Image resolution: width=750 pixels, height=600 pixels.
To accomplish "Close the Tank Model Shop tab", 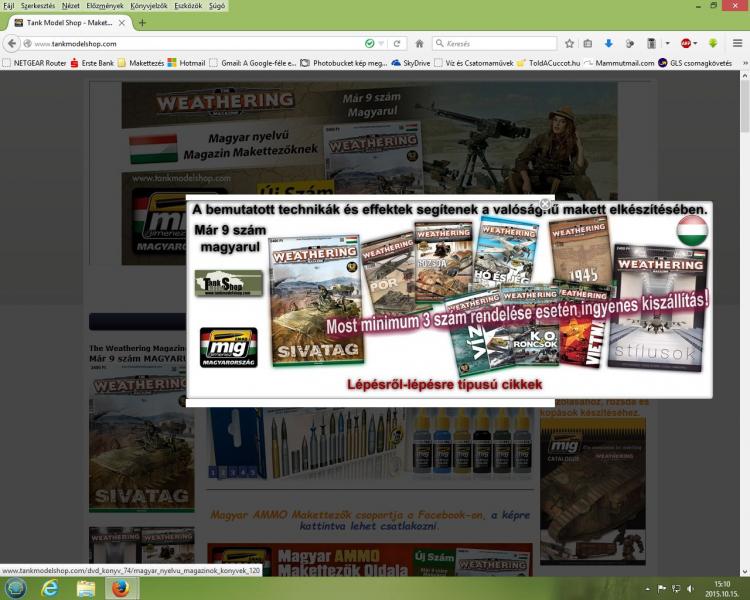I will (122, 22).
